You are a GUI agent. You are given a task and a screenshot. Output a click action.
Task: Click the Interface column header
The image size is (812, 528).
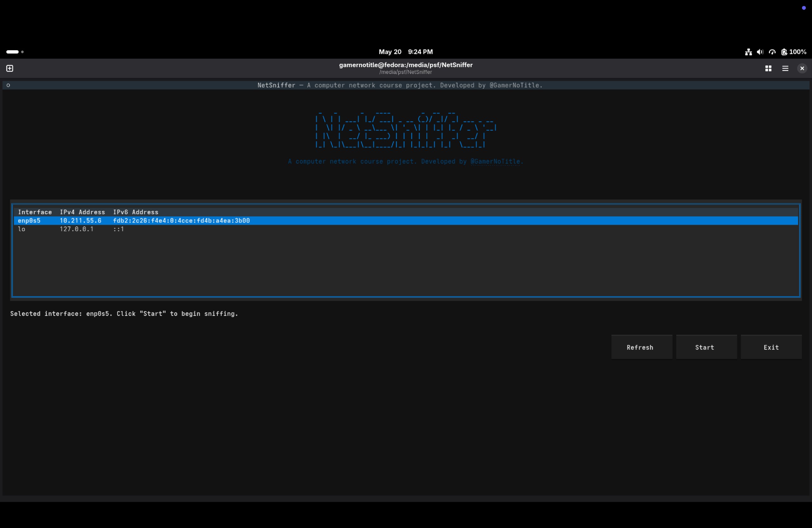pos(35,212)
